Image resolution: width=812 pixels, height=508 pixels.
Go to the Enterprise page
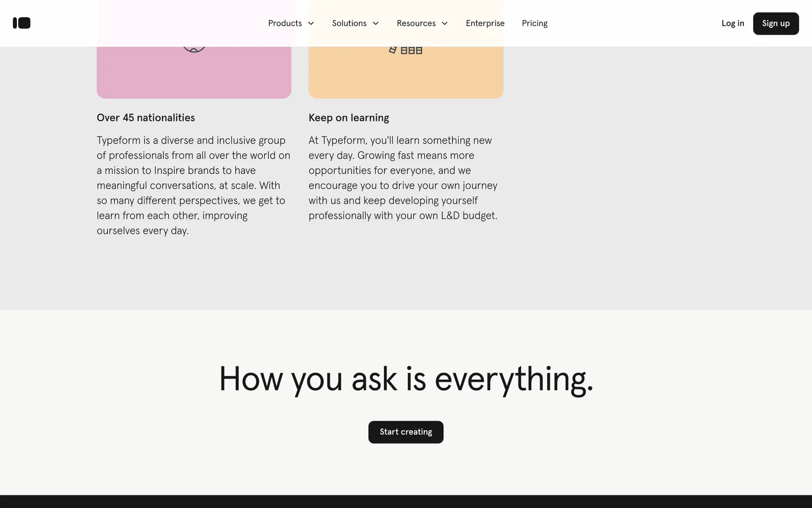pyautogui.click(x=485, y=24)
